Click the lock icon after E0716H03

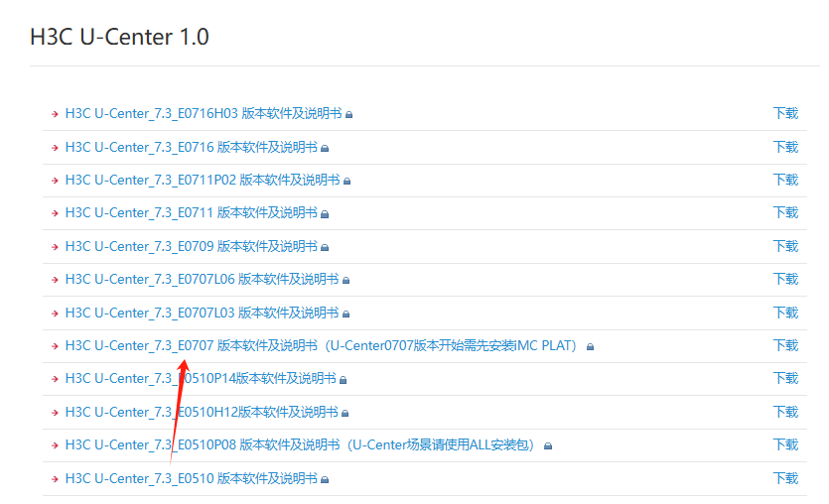348,115
